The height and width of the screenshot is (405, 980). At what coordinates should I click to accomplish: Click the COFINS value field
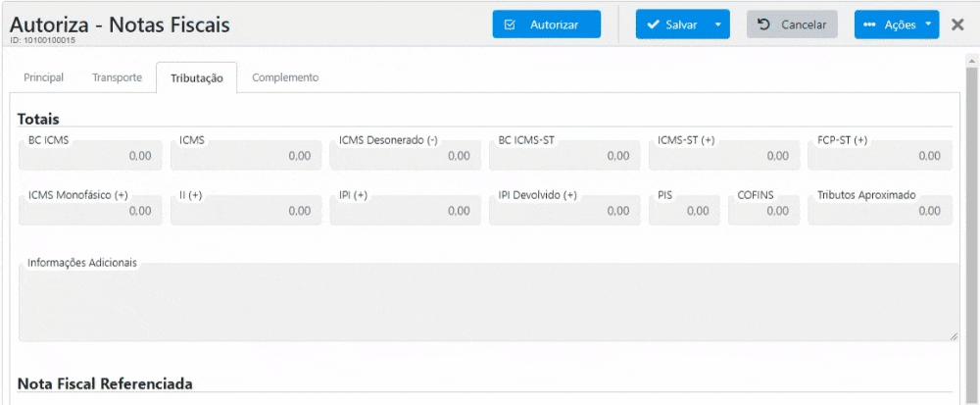[x=763, y=211]
